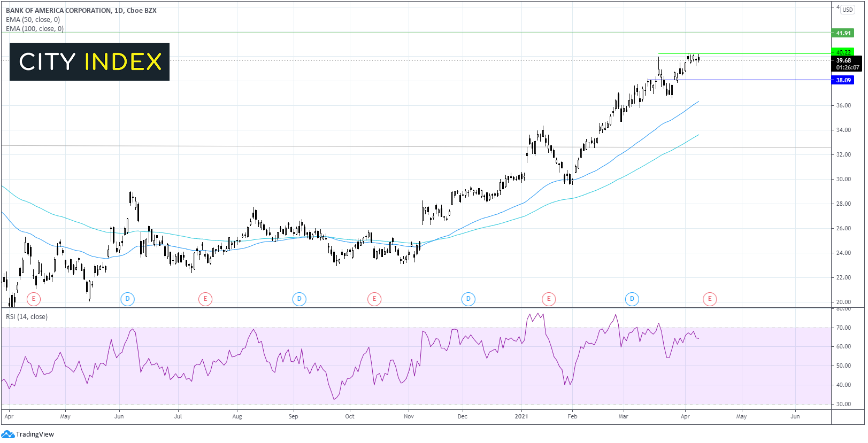Image resolution: width=868 pixels, height=443 pixels.
Task: Select the earnings marker in January 2021
Action: point(549,299)
